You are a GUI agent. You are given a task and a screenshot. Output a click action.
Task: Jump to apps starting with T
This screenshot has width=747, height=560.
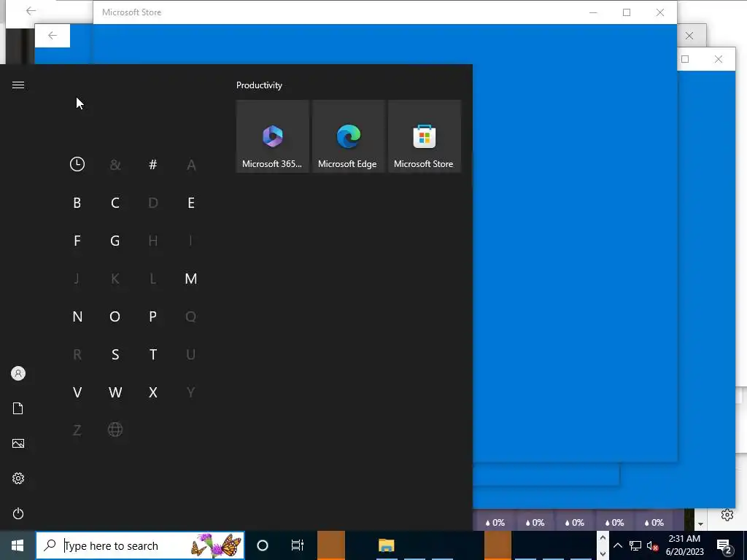click(x=153, y=355)
